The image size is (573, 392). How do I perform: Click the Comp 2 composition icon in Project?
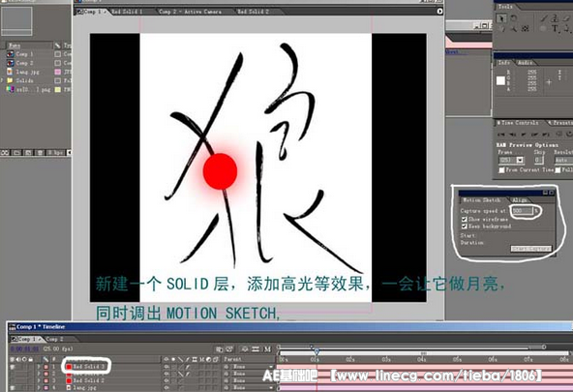tap(11, 63)
